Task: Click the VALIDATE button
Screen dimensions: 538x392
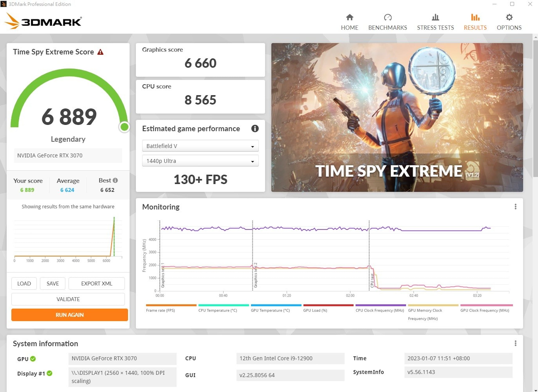Action: click(68, 299)
